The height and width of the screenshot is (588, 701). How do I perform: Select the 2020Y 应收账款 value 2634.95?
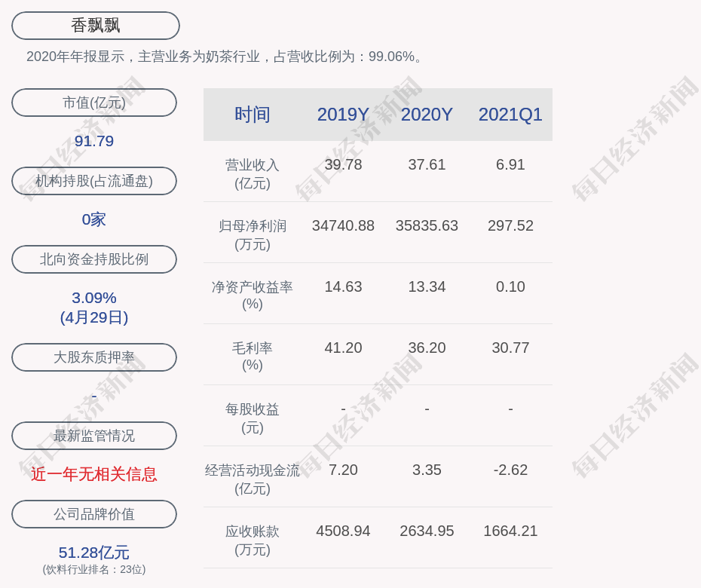tap(427, 531)
